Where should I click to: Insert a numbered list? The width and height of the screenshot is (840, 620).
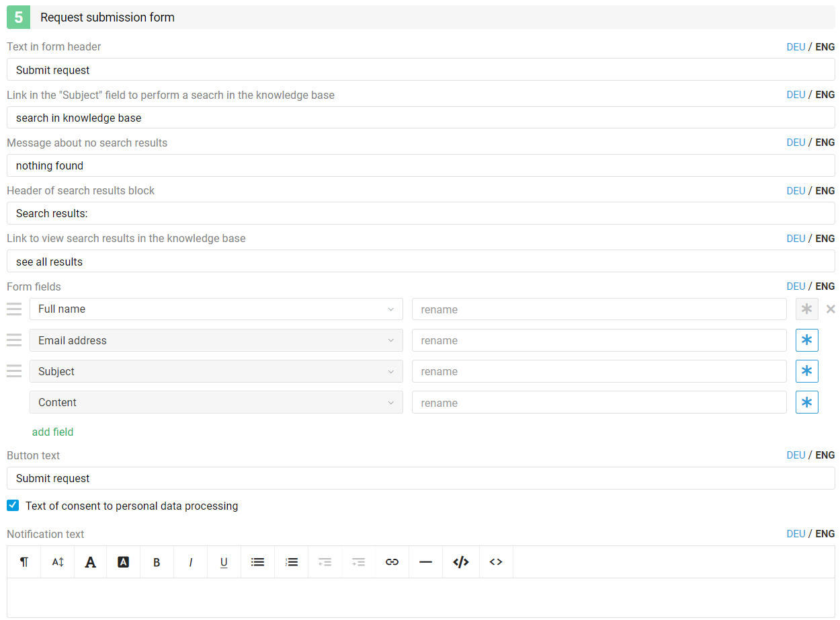(291, 562)
